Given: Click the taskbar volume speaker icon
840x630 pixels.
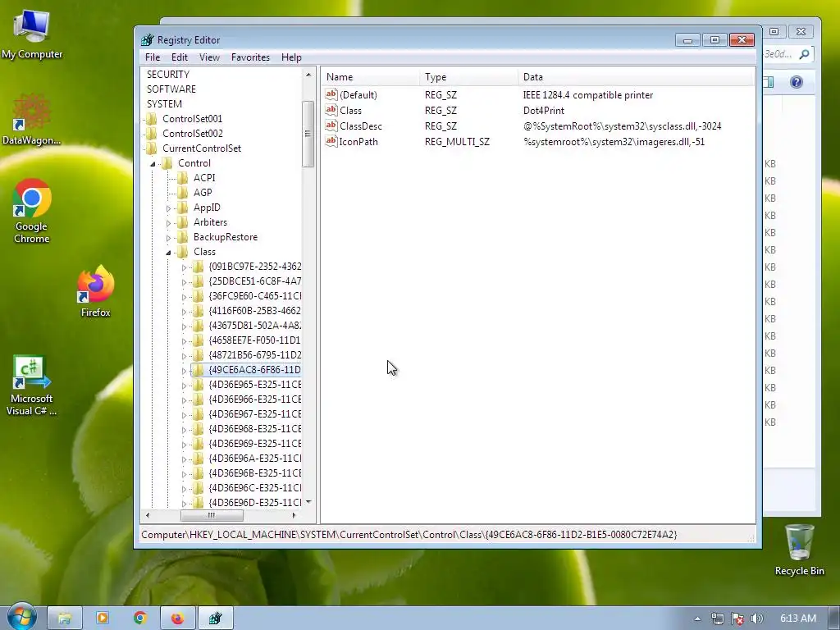Looking at the screenshot, I should tap(756, 619).
